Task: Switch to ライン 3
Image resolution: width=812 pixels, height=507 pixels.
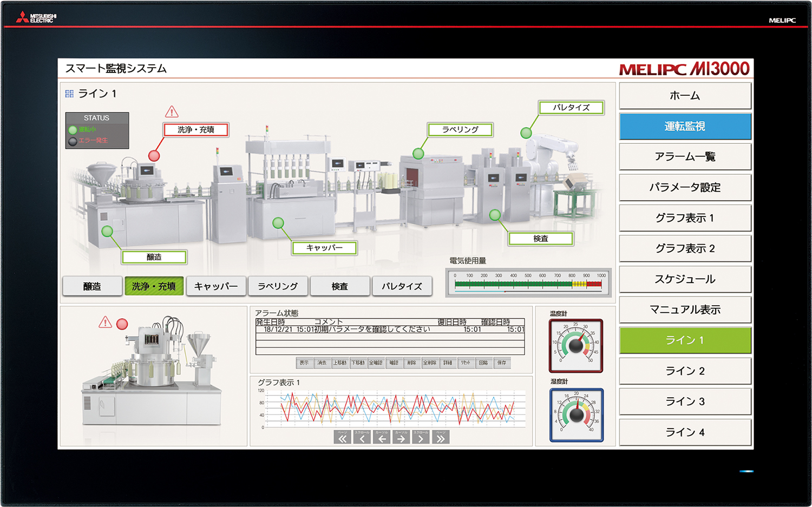Action: 685,401
